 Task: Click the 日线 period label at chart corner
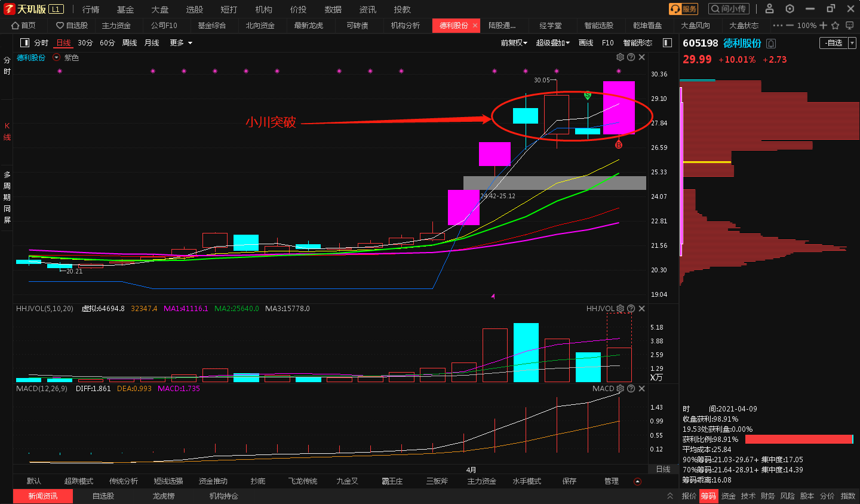(664, 469)
